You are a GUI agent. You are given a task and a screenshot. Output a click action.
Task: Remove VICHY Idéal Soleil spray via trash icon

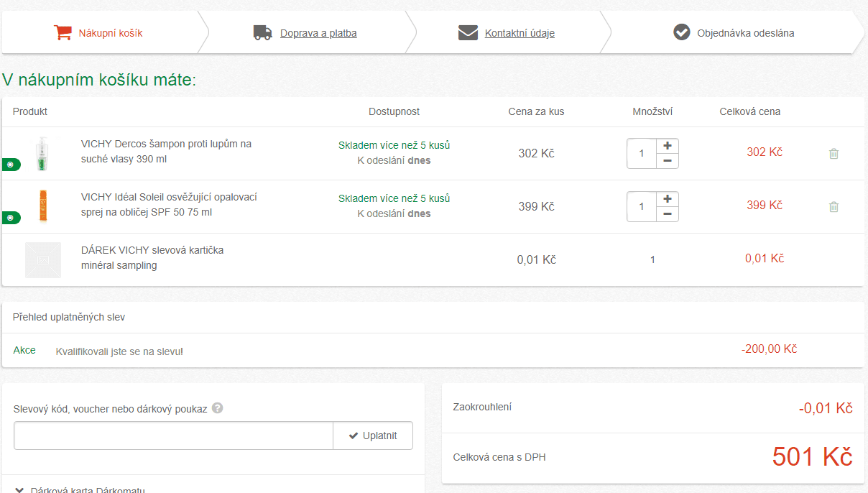pyautogui.click(x=834, y=206)
